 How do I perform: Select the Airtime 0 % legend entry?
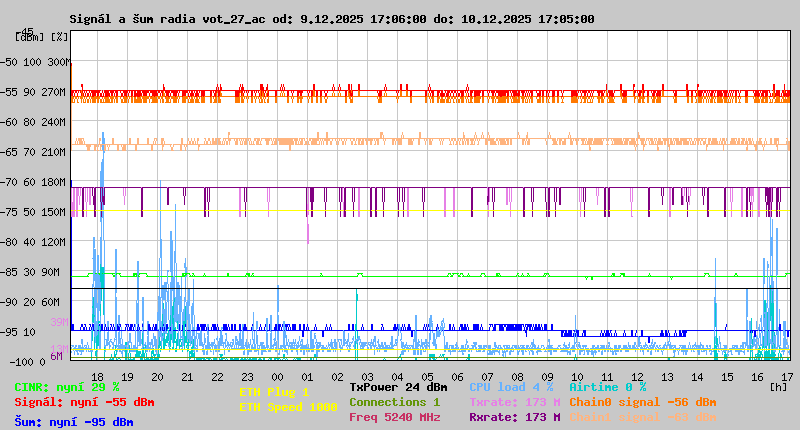pyautogui.click(x=607, y=387)
